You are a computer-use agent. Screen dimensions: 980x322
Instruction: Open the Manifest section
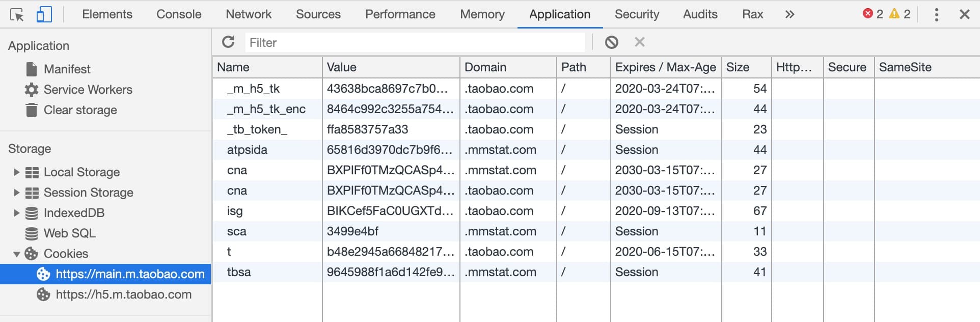[x=67, y=69]
